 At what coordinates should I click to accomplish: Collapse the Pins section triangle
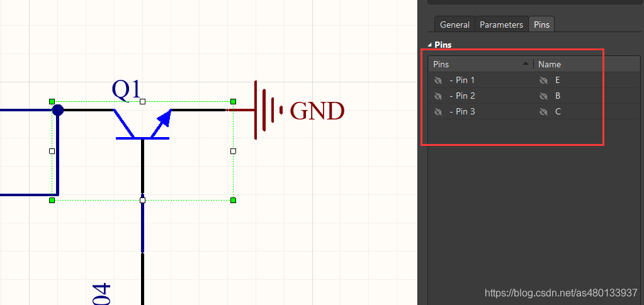click(x=430, y=45)
